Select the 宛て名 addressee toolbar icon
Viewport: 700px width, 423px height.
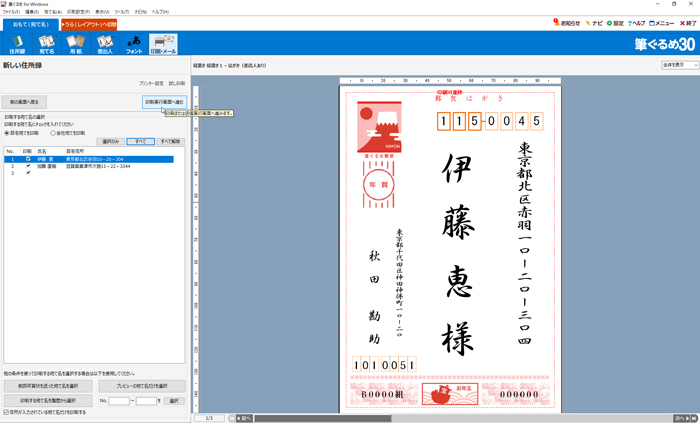pyautogui.click(x=46, y=44)
